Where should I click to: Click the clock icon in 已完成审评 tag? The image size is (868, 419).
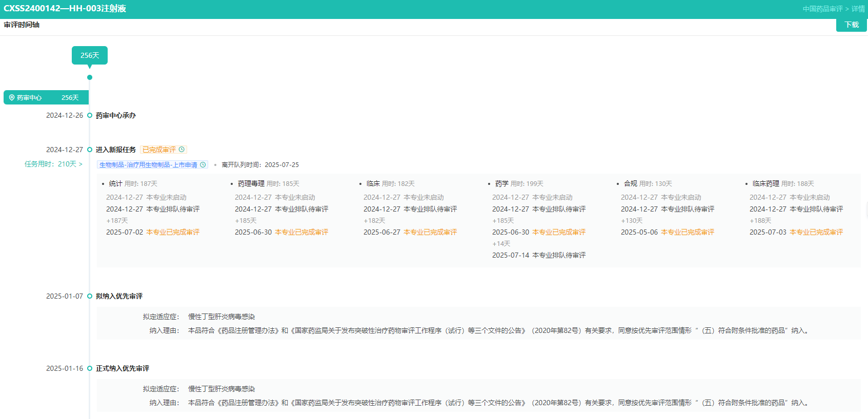point(181,150)
